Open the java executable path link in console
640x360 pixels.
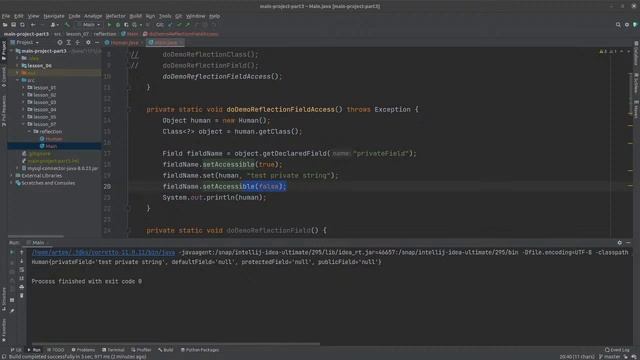[x=104, y=253]
